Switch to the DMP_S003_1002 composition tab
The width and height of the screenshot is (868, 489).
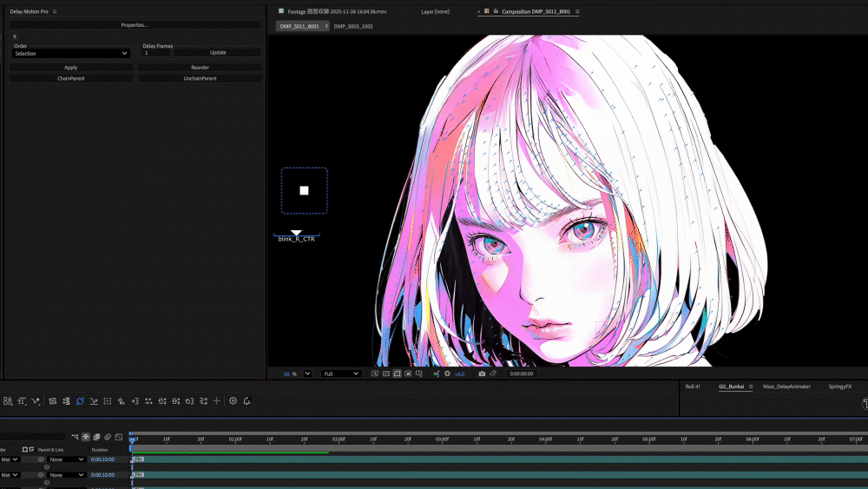(353, 26)
